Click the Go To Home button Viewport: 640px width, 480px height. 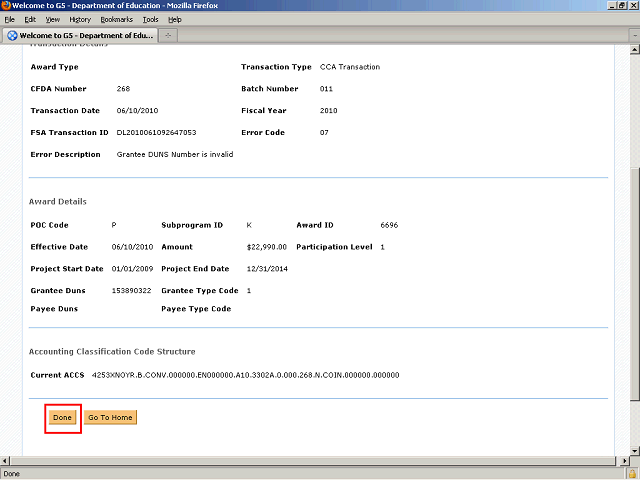110,418
